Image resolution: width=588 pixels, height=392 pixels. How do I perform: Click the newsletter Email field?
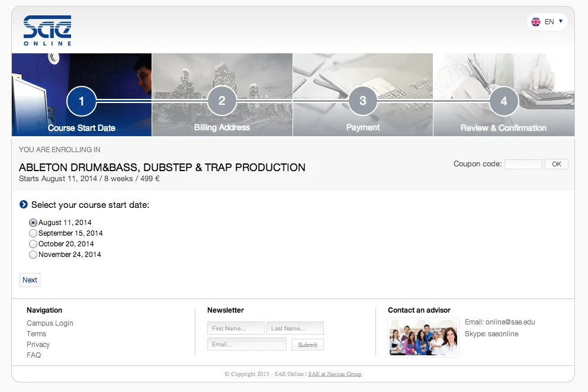coord(247,345)
